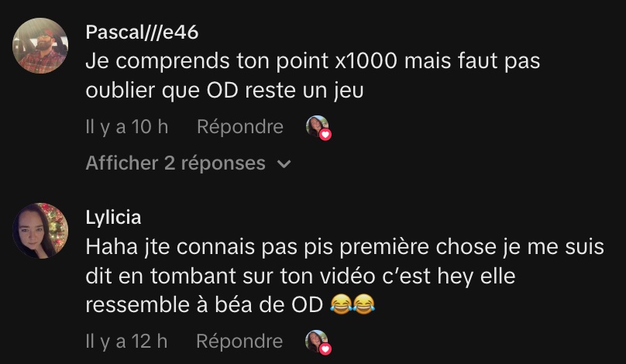Click the 'Il y a 10 h' timestamp
Image resolution: width=626 pixels, height=364 pixels.
[127, 127]
